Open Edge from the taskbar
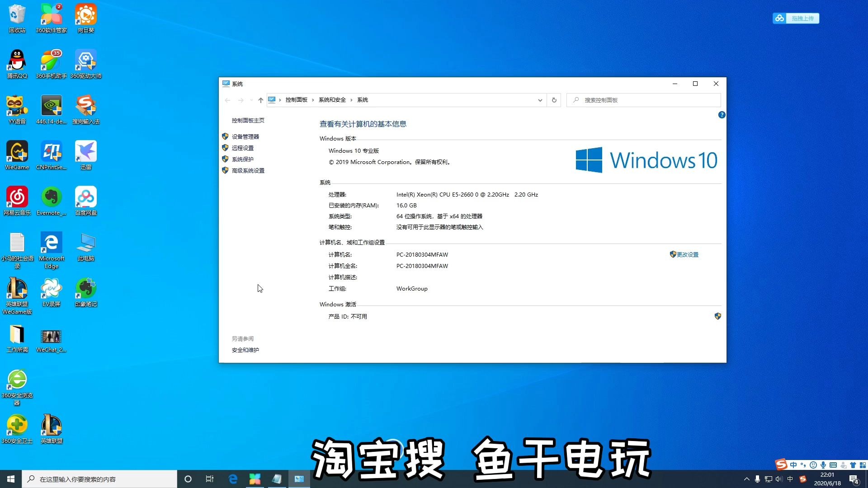868x488 pixels. 233,479
